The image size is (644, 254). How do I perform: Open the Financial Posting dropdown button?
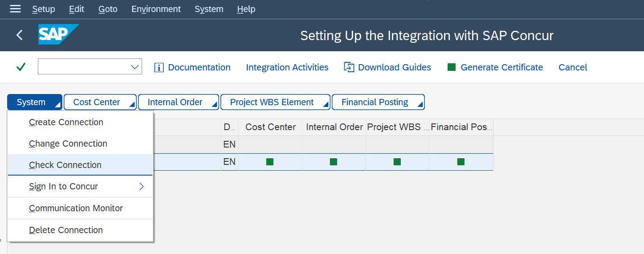[x=378, y=102]
